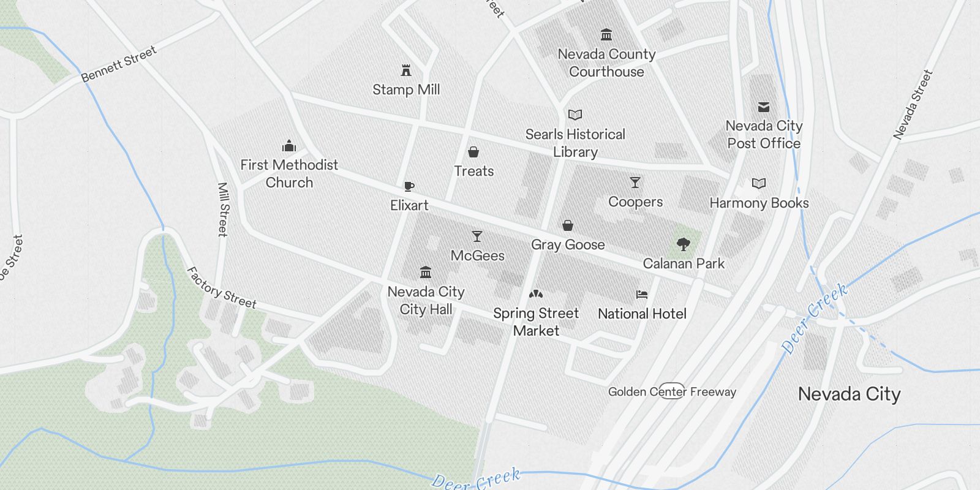
Task: Select the McGees bar icon
Action: pos(477,236)
